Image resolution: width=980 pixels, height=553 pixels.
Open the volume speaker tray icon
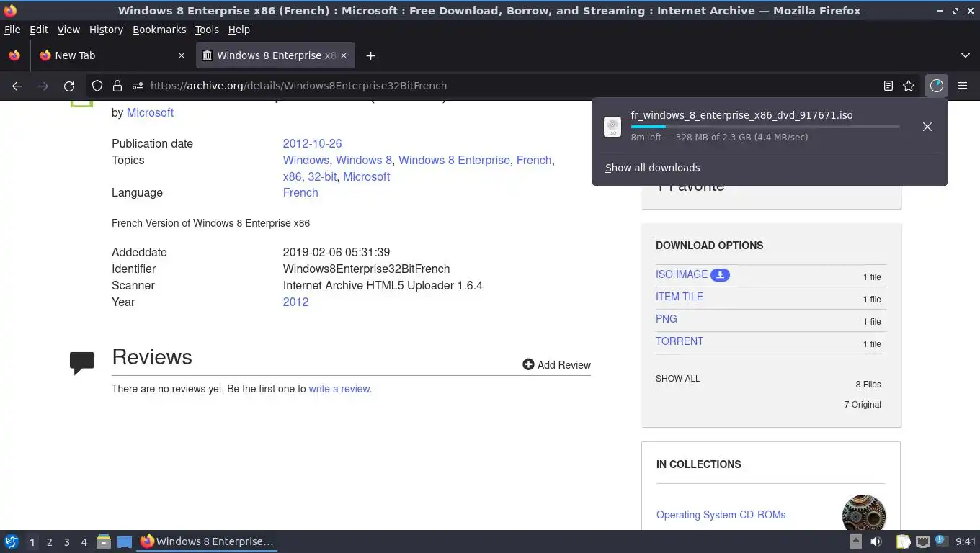(x=876, y=541)
